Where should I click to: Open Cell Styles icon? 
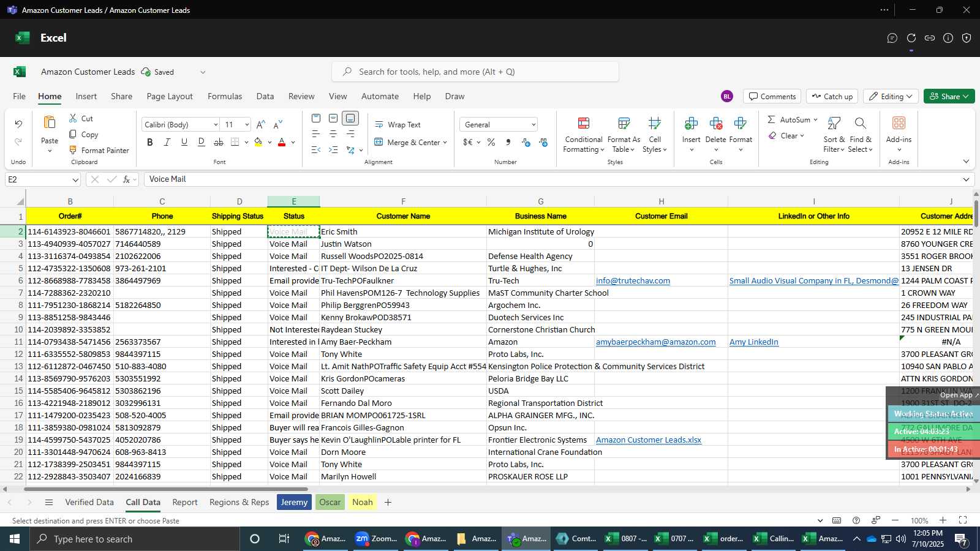pyautogui.click(x=655, y=124)
